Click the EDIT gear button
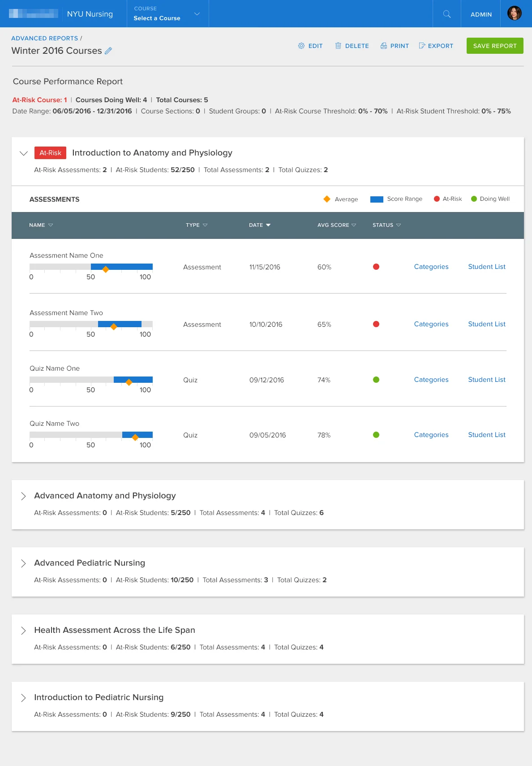 pyautogui.click(x=310, y=46)
